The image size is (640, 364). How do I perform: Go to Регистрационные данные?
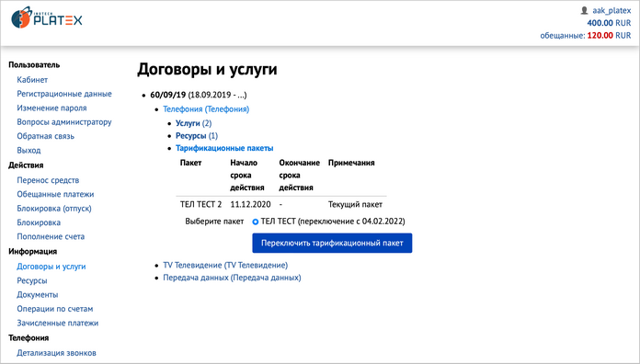point(64,94)
